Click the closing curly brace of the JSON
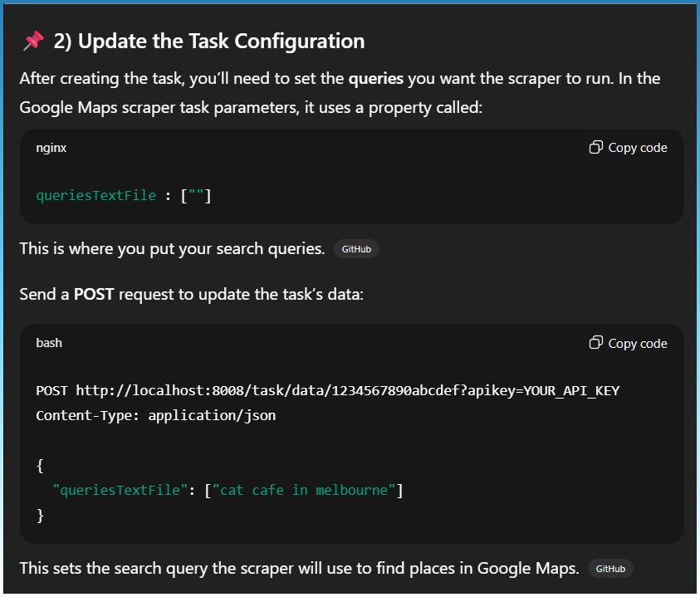 pyautogui.click(x=40, y=516)
